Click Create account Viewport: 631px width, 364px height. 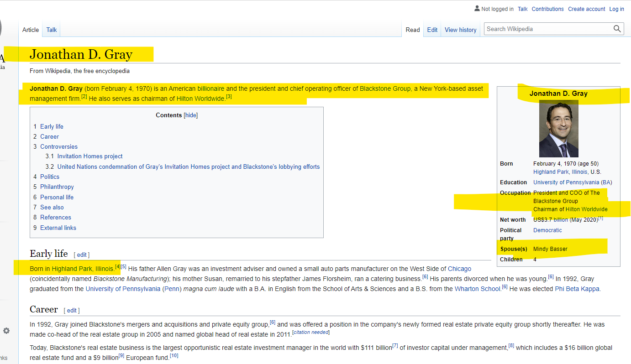pyautogui.click(x=587, y=9)
